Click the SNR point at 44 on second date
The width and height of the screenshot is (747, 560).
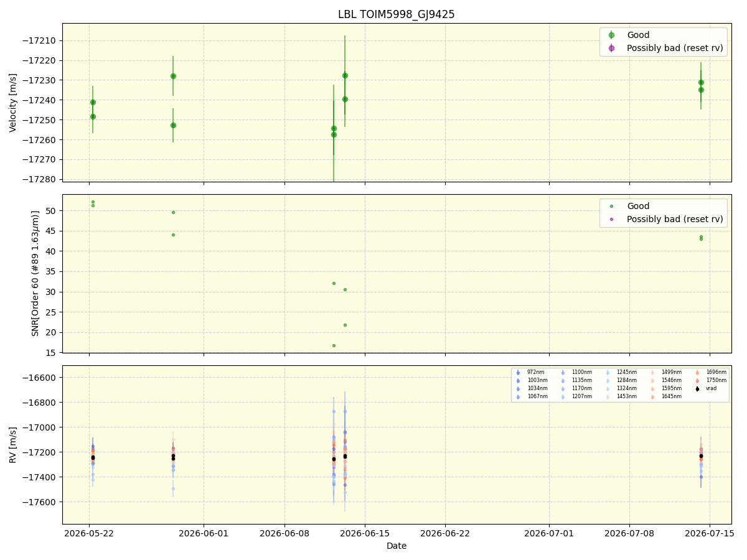pyautogui.click(x=173, y=235)
